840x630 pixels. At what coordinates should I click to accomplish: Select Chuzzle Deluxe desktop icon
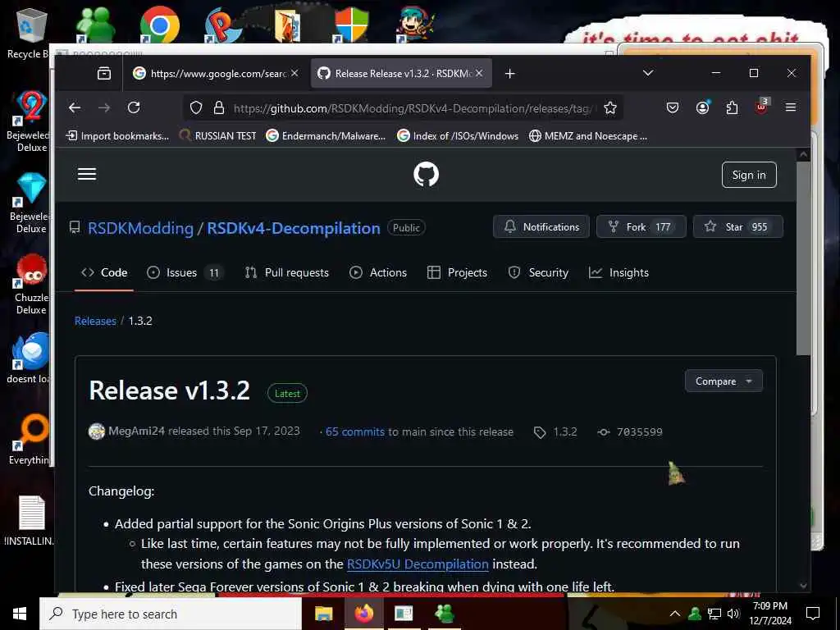point(30,284)
